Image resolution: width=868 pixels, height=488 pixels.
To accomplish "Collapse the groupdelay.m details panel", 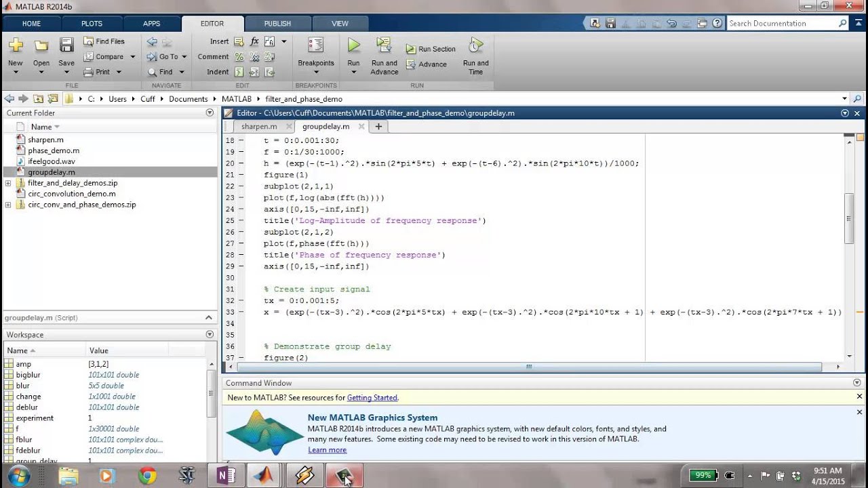I will pos(209,317).
